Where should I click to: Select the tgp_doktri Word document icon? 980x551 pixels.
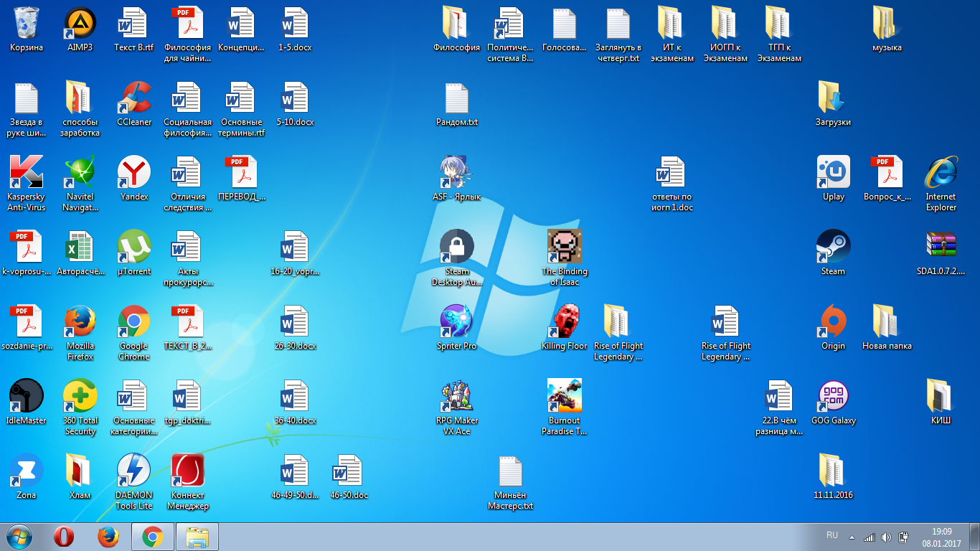[188, 397]
